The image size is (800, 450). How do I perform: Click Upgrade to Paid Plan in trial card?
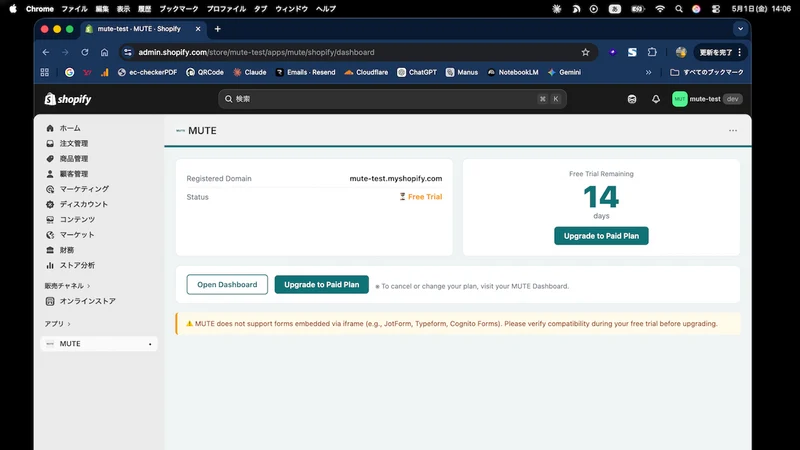[x=601, y=236]
